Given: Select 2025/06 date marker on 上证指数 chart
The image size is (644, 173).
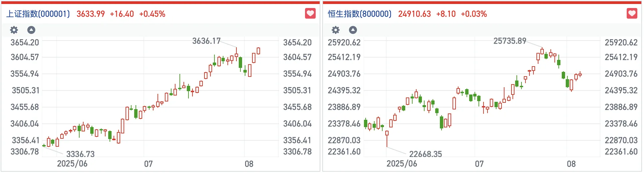Looking at the screenshot, I should pyautogui.click(x=72, y=164).
